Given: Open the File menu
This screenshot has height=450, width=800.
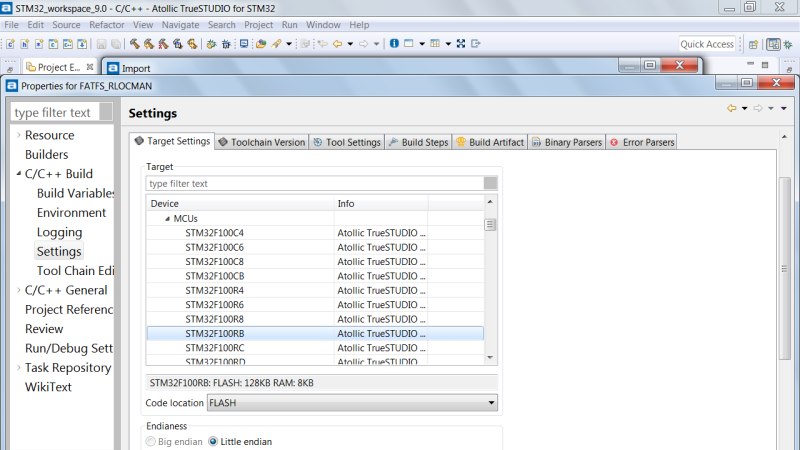Looking at the screenshot, I should (11, 24).
